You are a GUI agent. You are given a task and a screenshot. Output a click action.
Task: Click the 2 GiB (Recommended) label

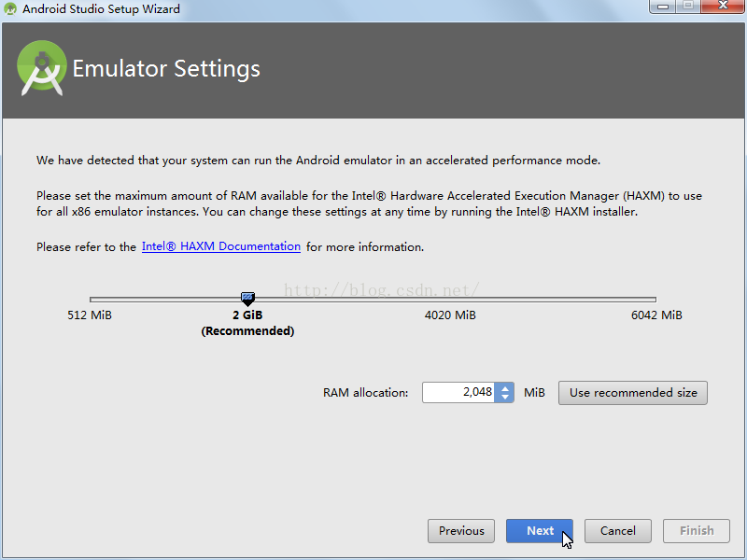point(247,323)
